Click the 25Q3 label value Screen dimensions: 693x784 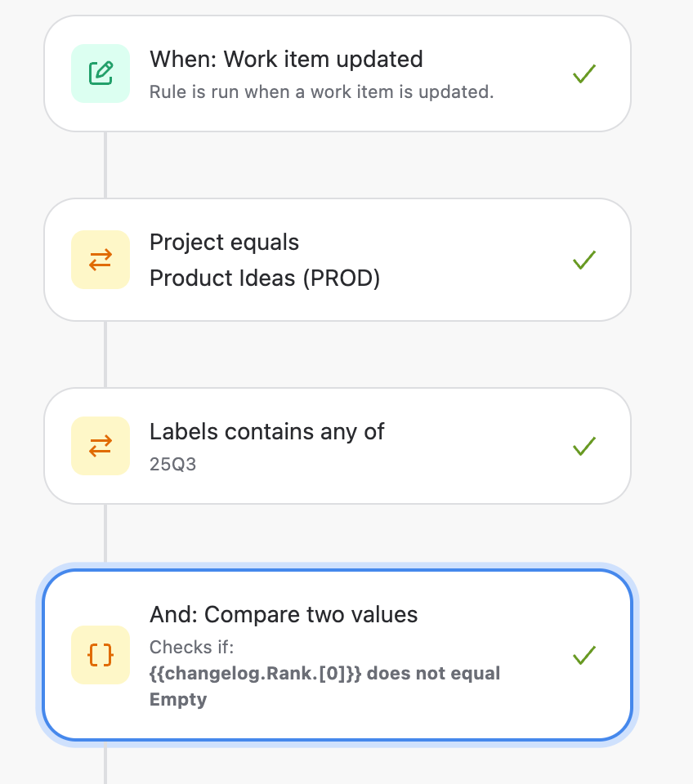pos(172,465)
